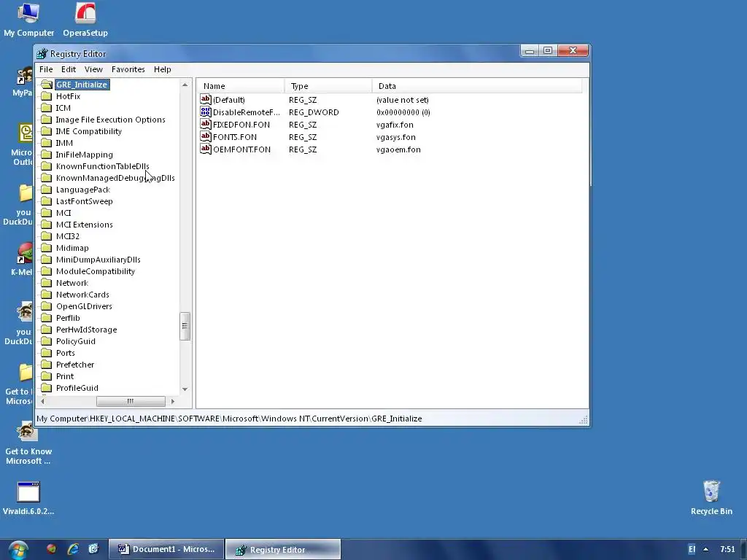Select the LastFontSweep key
This screenshot has width=747, height=560.
(x=85, y=201)
